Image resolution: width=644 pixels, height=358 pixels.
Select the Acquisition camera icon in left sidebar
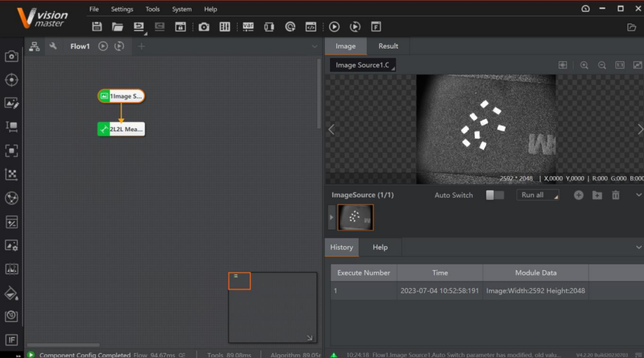11,56
